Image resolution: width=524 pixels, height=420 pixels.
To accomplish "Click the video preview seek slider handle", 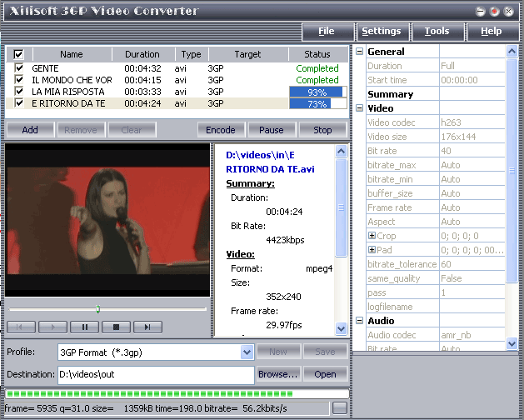I will (x=98, y=309).
